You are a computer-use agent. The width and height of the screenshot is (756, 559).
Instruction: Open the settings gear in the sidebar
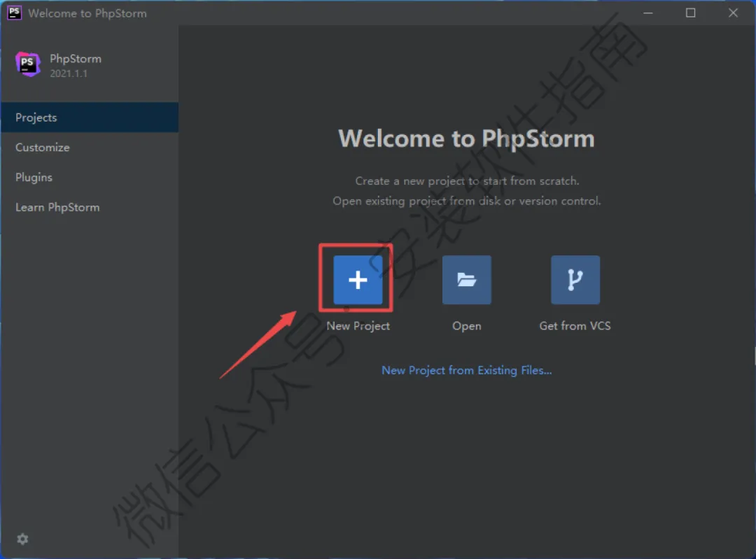[22, 539]
